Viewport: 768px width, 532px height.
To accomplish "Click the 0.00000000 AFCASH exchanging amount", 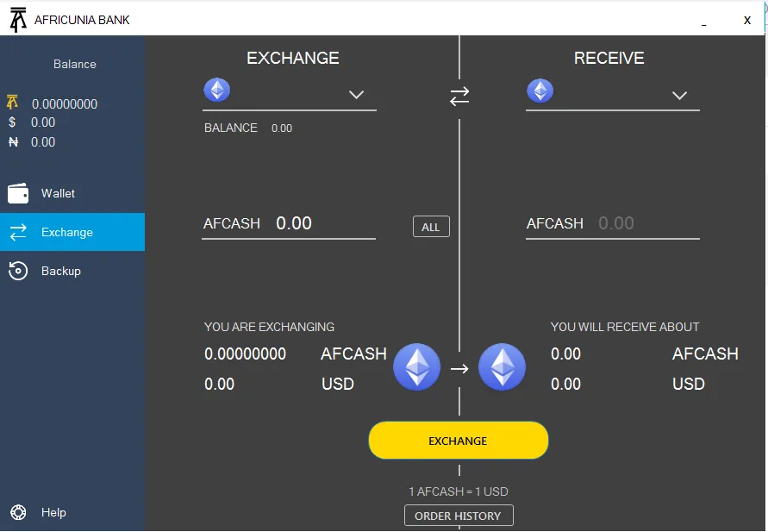I will point(246,354).
